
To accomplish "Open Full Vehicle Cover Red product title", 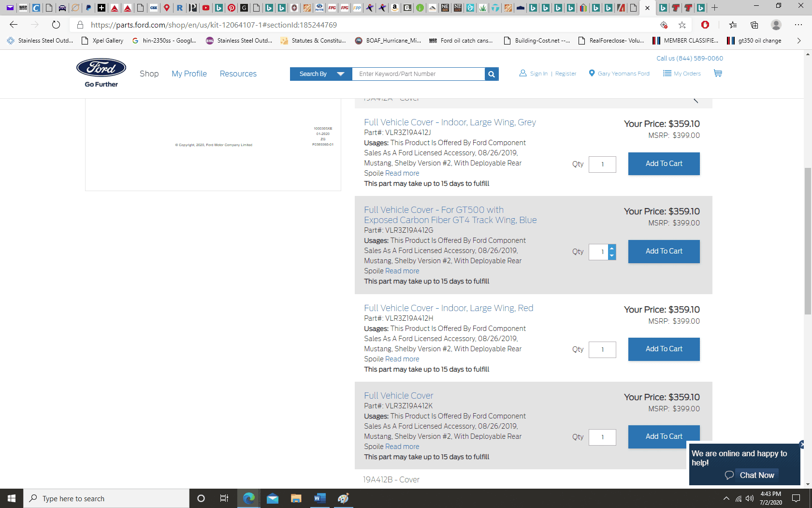I will [449, 308].
